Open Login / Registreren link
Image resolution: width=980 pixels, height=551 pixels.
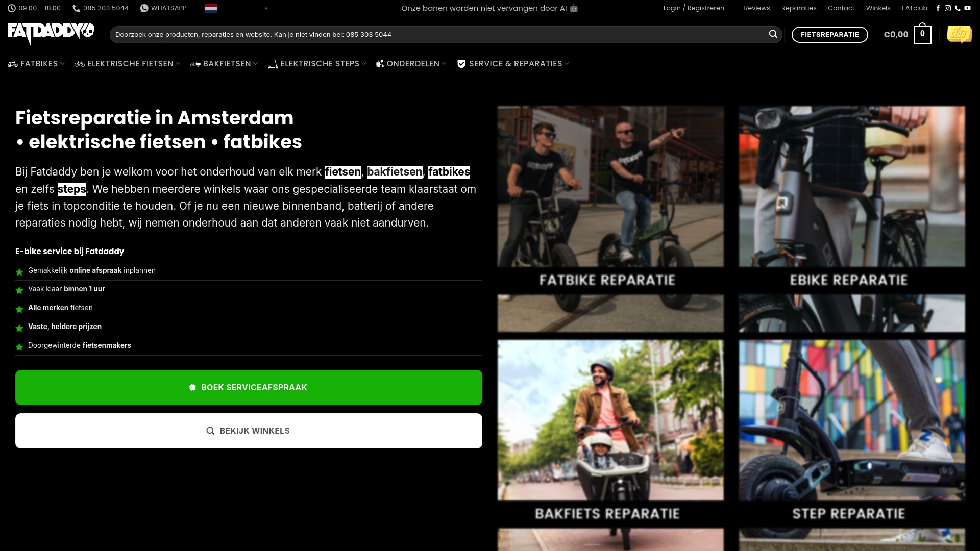694,8
